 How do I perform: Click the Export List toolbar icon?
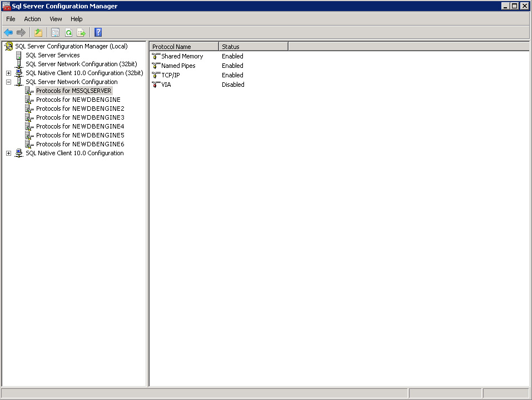[81, 33]
